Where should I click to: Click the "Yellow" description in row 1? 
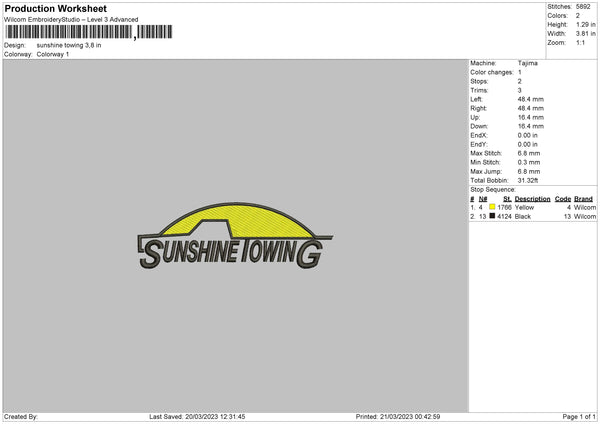[x=524, y=207]
